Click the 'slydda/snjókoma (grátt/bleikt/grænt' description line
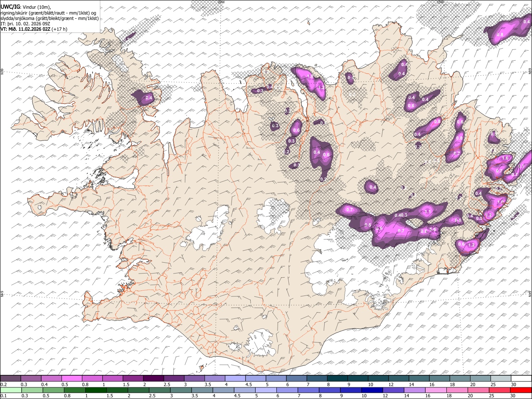Screen dimensions: 532x399 [x=49, y=18]
